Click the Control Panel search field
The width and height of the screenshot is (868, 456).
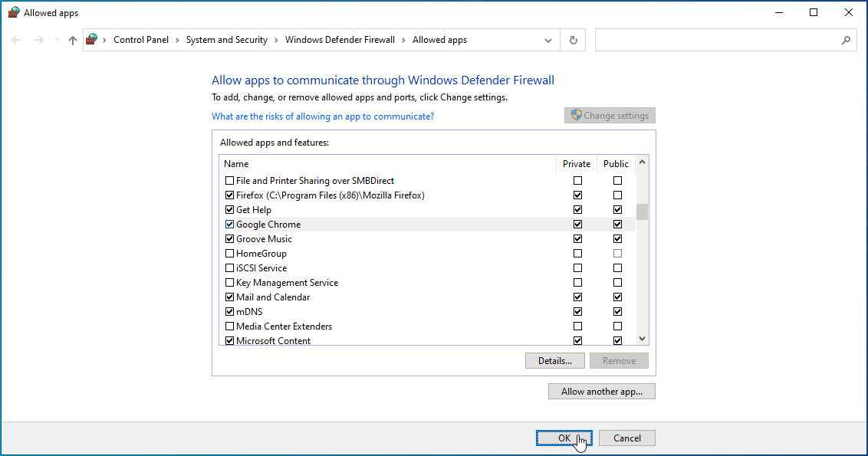pyautogui.click(x=717, y=41)
